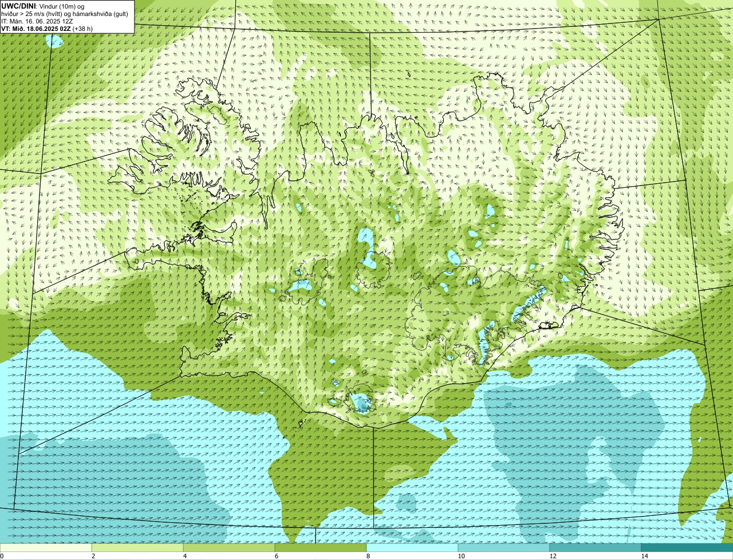
Task: Click the legend tick label '2'
Action: pyautogui.click(x=93, y=556)
